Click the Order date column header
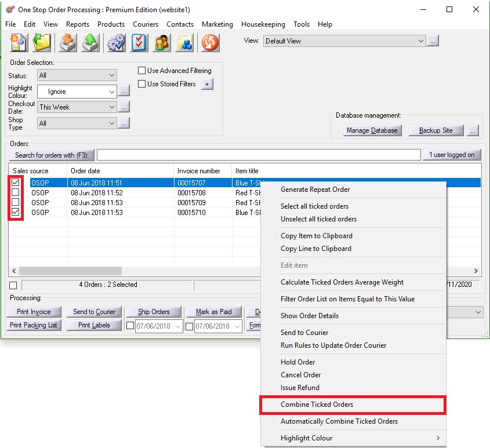490x448 pixels. (120, 170)
